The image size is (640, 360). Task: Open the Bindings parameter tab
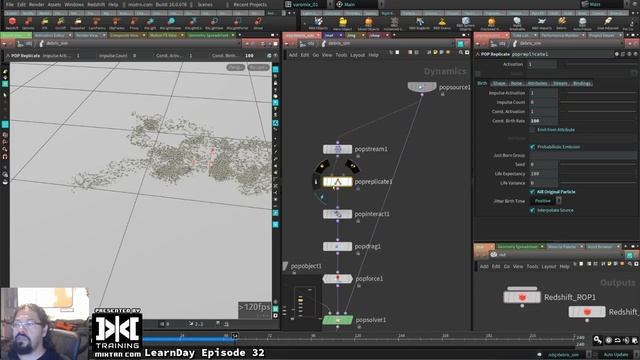(x=582, y=83)
